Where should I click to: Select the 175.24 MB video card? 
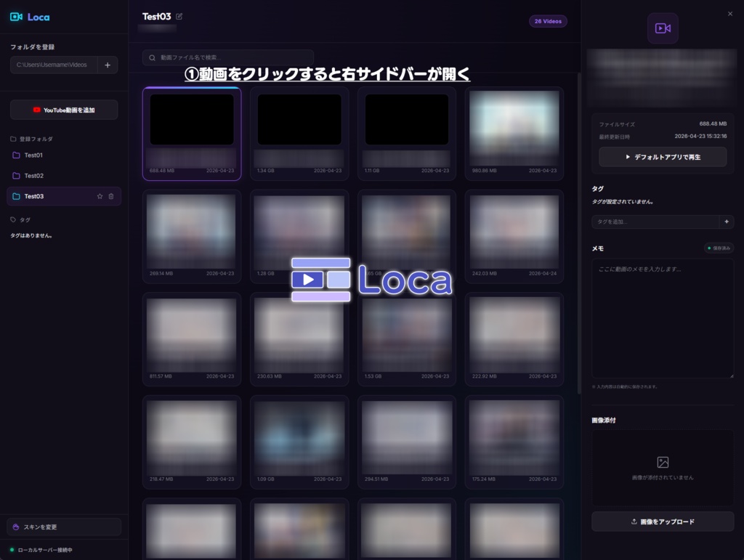coord(514,442)
